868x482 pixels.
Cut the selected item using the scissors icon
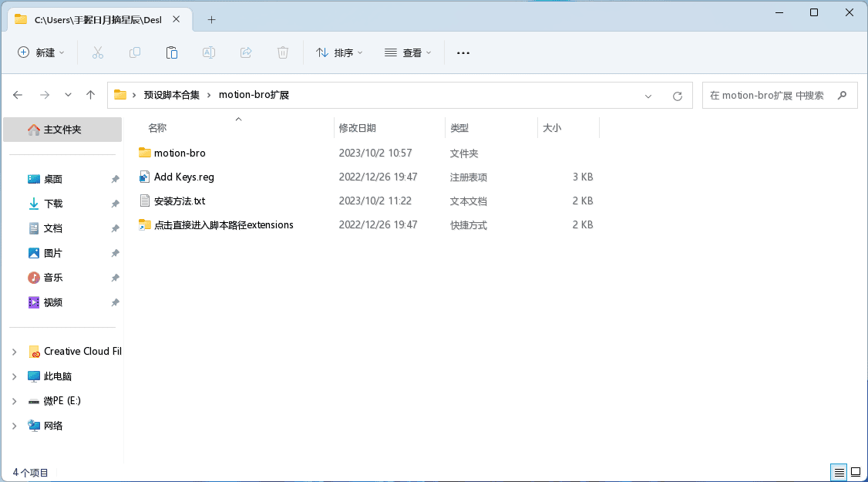pos(97,52)
